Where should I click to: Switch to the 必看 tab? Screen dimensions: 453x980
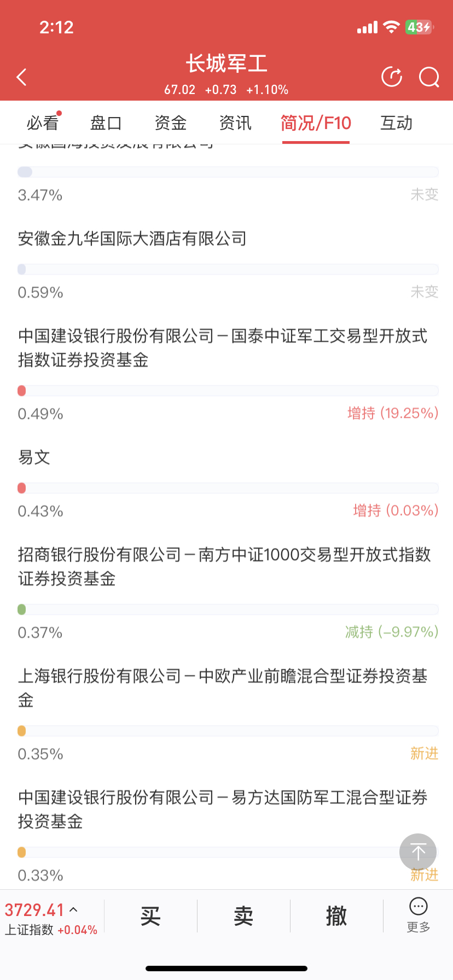coord(43,123)
